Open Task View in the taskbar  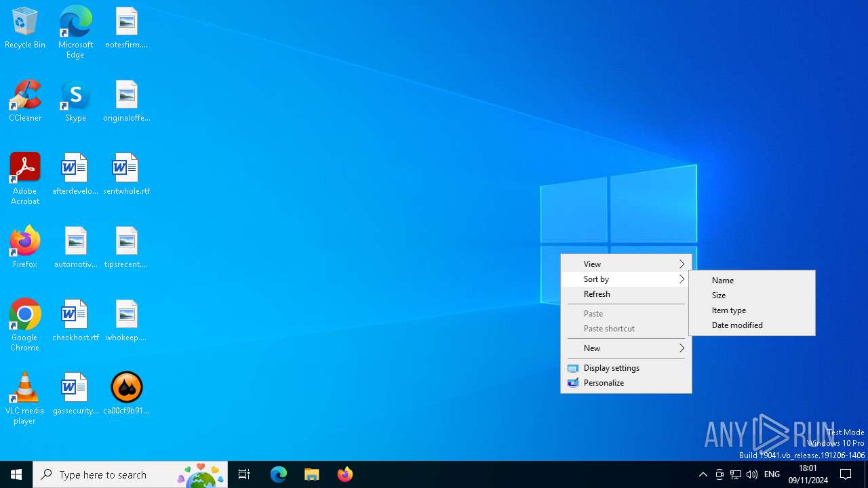(x=244, y=474)
